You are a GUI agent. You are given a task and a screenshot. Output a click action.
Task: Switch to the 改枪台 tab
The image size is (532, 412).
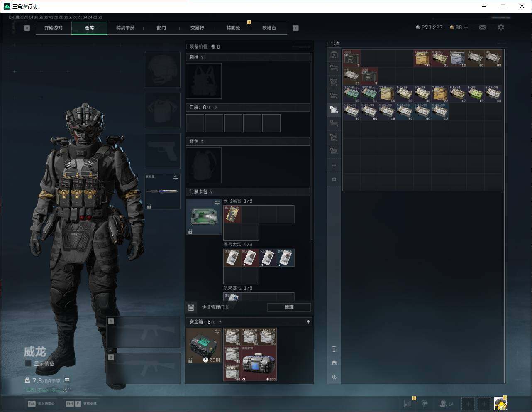tap(269, 28)
